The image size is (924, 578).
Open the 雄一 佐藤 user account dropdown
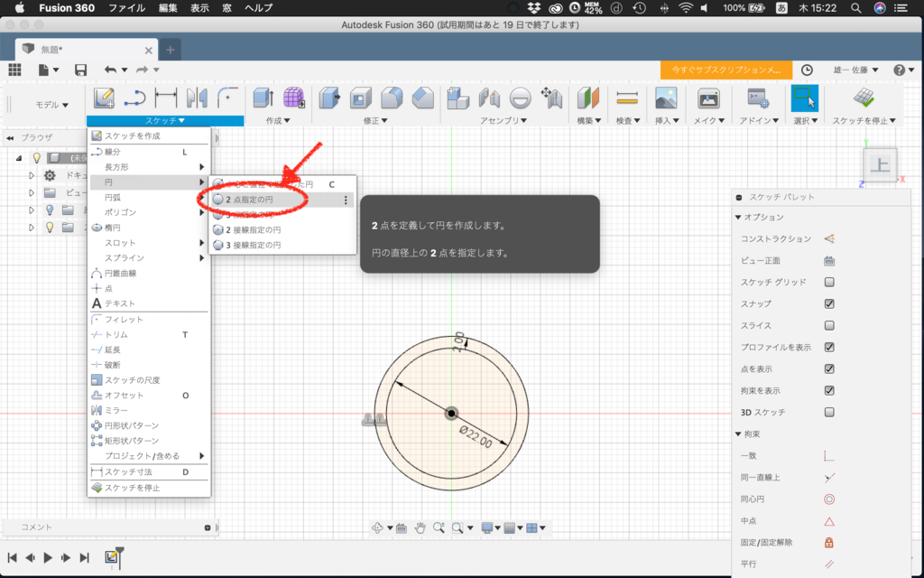pyautogui.click(x=855, y=70)
